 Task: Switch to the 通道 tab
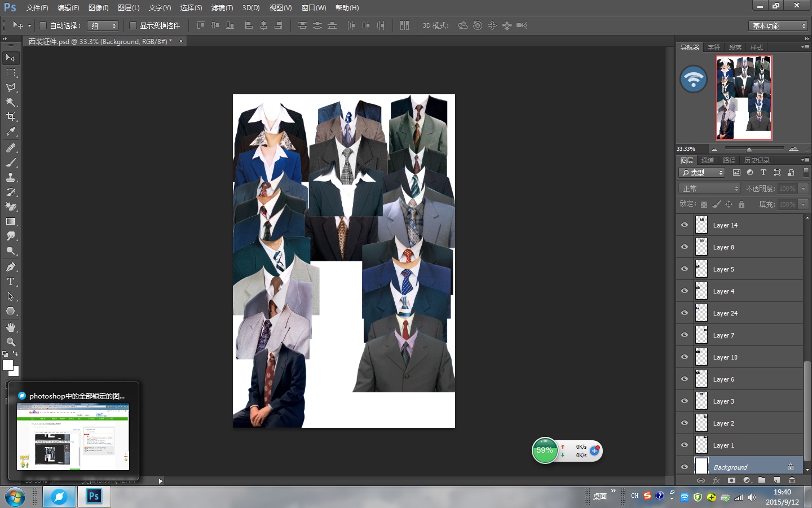tap(708, 160)
